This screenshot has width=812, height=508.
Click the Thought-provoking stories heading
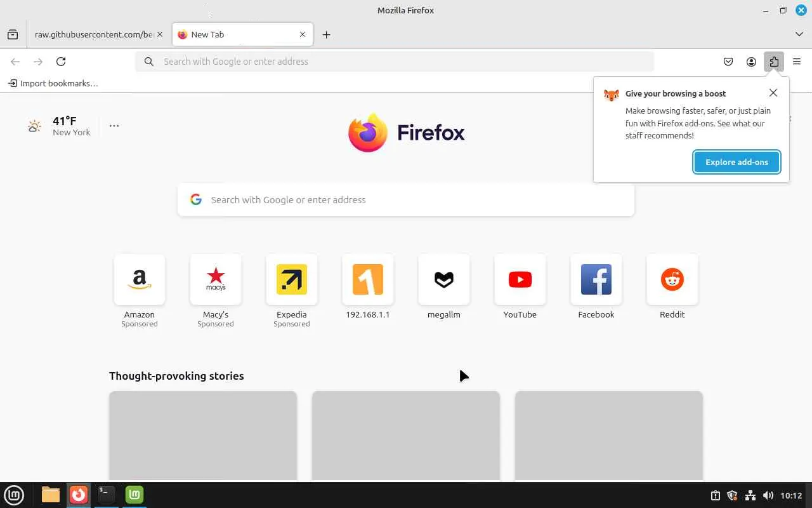(x=176, y=376)
